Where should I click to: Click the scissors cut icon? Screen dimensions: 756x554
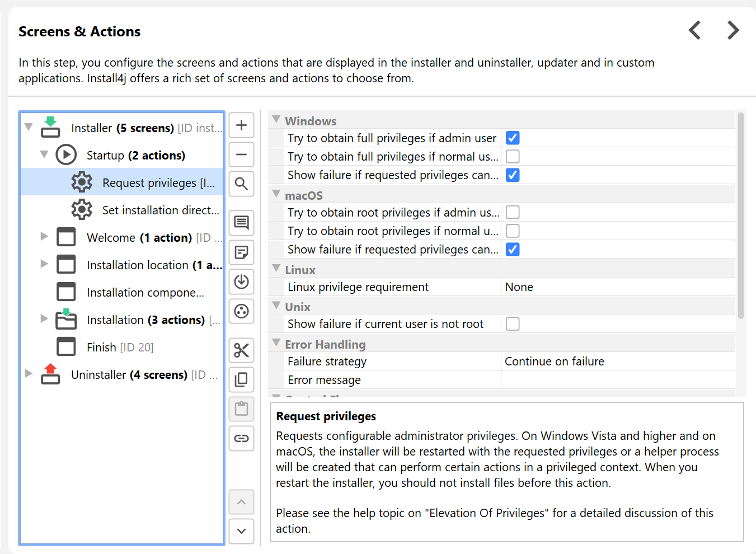point(241,350)
